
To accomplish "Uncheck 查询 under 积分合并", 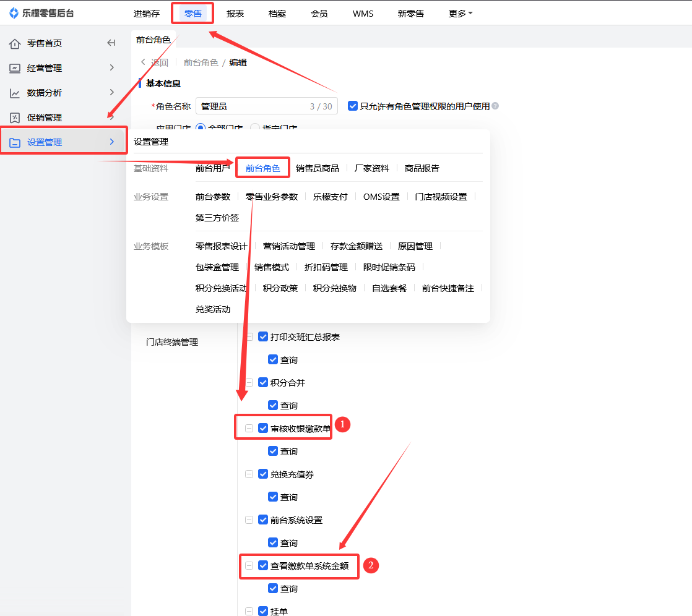I will pyautogui.click(x=273, y=405).
